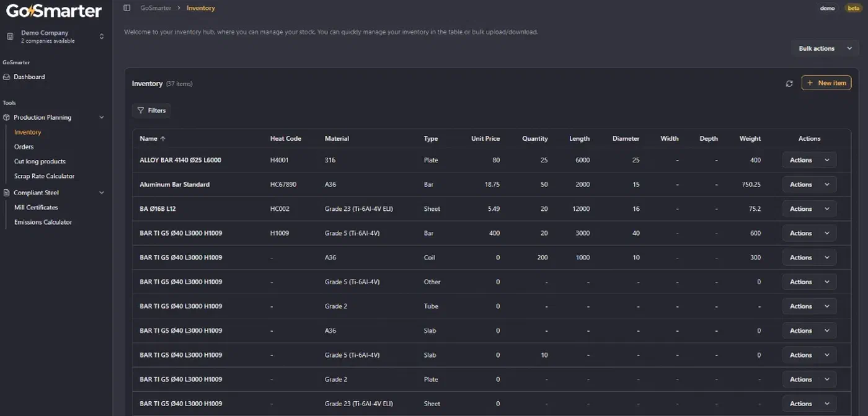Click the Length column header
The height and width of the screenshot is (416, 868).
point(580,139)
